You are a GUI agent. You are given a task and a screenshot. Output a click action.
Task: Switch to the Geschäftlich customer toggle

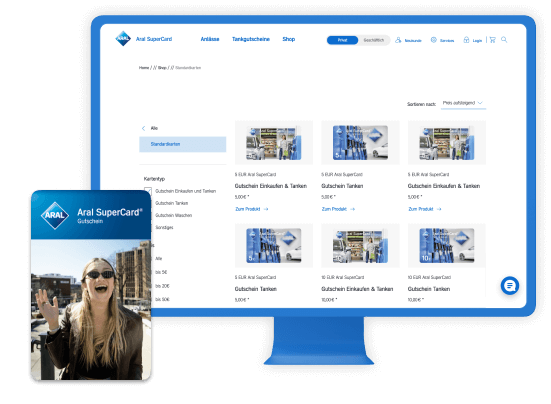click(x=374, y=40)
